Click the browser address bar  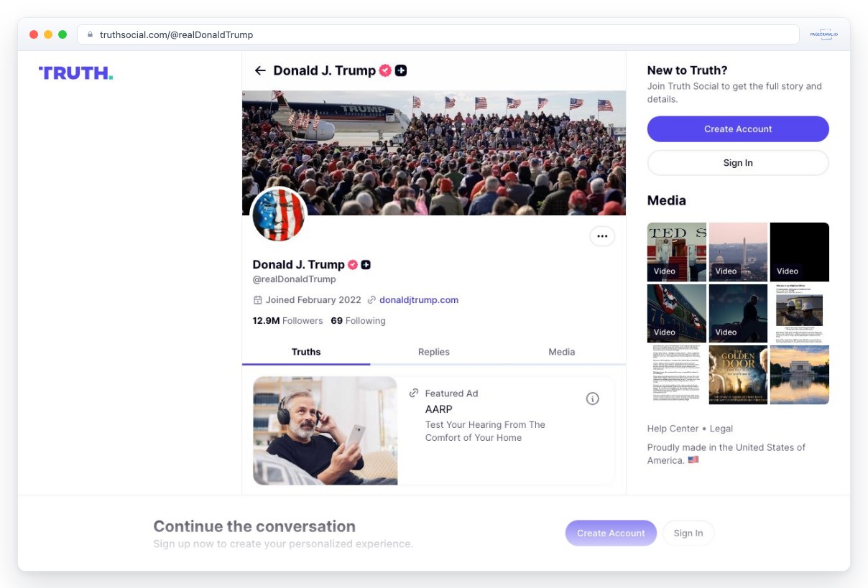click(438, 34)
